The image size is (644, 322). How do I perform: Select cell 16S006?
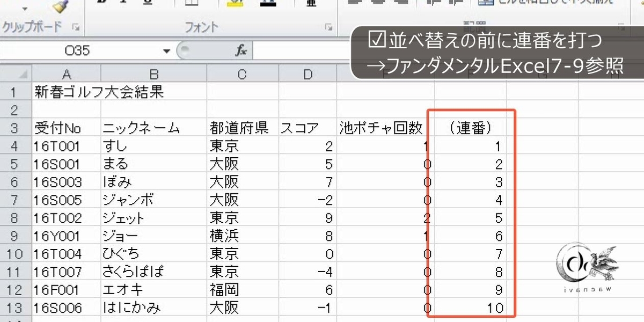point(67,308)
